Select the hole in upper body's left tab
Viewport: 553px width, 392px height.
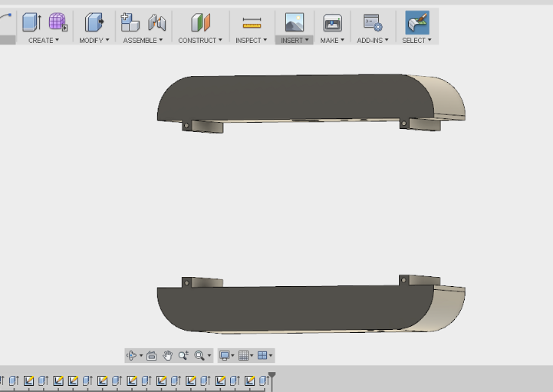point(186,125)
